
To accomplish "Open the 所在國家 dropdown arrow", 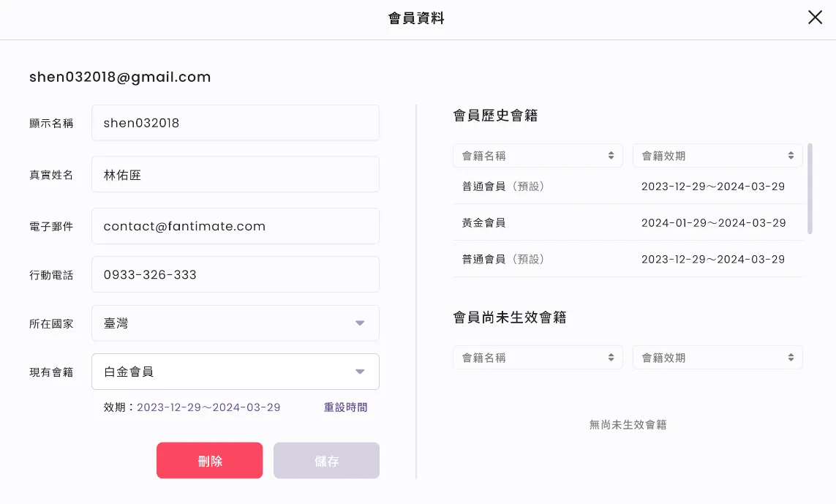I will pos(360,323).
